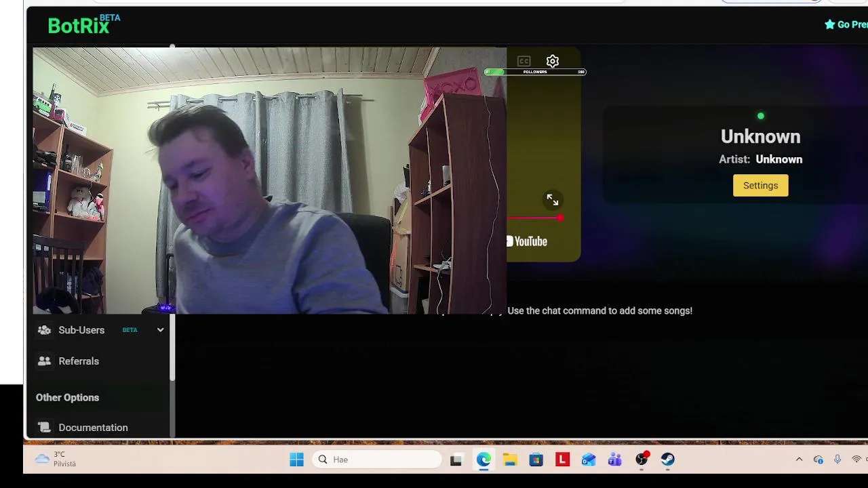Open OBS Studio from the taskbar
Viewport: 868px width, 488px height.
point(642,460)
